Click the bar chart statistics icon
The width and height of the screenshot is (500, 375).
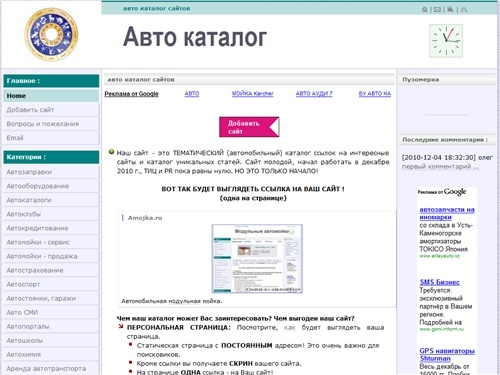tap(450, 9)
